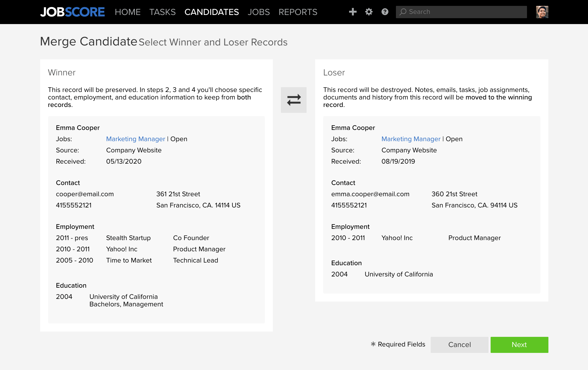Click Winner received date 05/13/2020

[124, 161]
